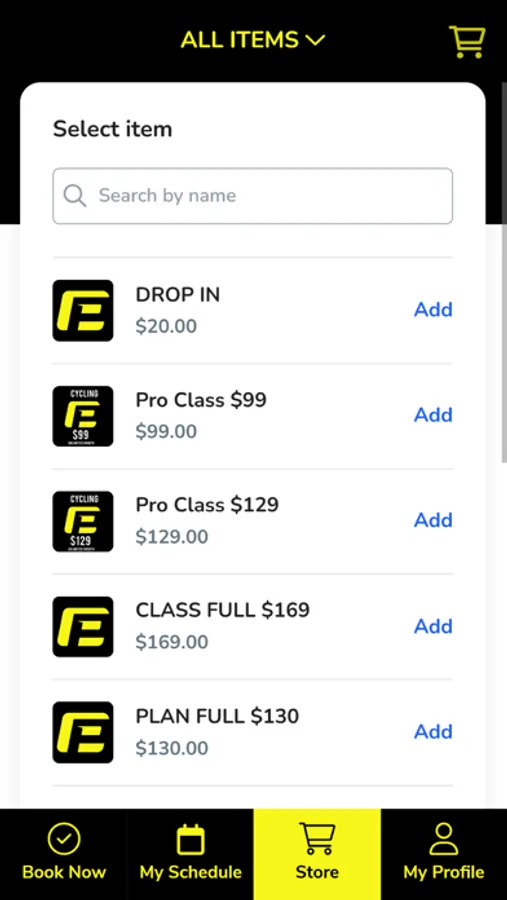507x900 pixels.
Task: Click the chevron next to ALL ITEMS
Action: click(x=315, y=40)
